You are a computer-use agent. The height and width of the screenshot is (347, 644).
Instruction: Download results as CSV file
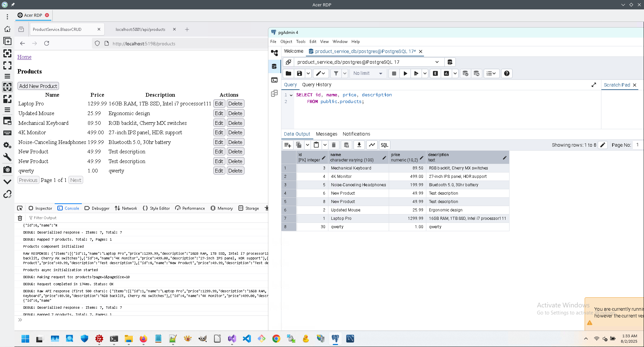click(359, 145)
